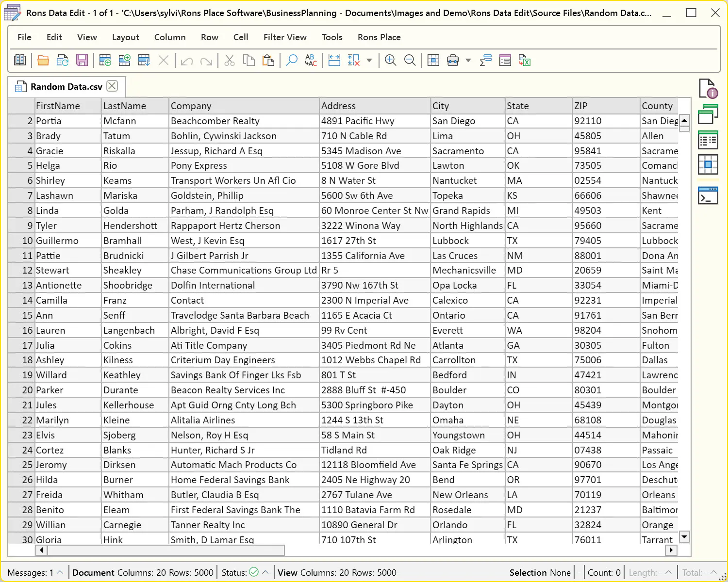Select cell 'Pony Express'

(x=244, y=165)
